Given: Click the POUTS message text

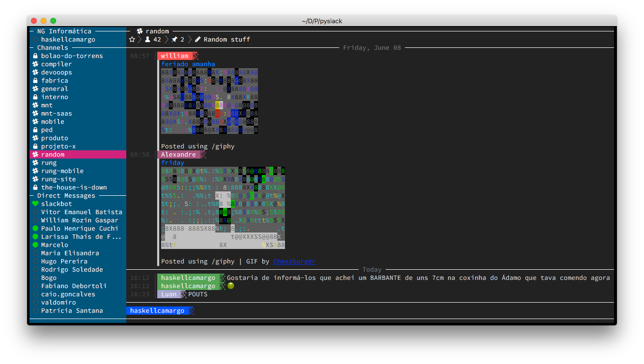Looking at the screenshot, I should [x=198, y=294].
